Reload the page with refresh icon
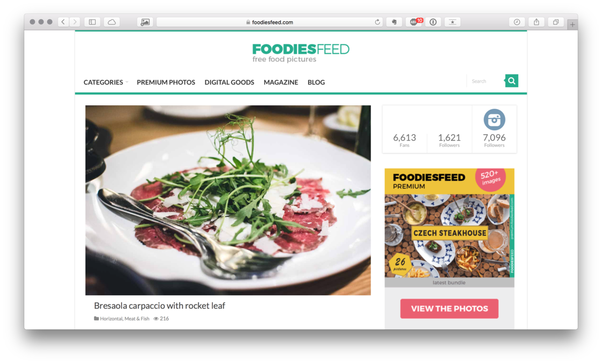The height and width of the screenshot is (364, 602). point(377,22)
